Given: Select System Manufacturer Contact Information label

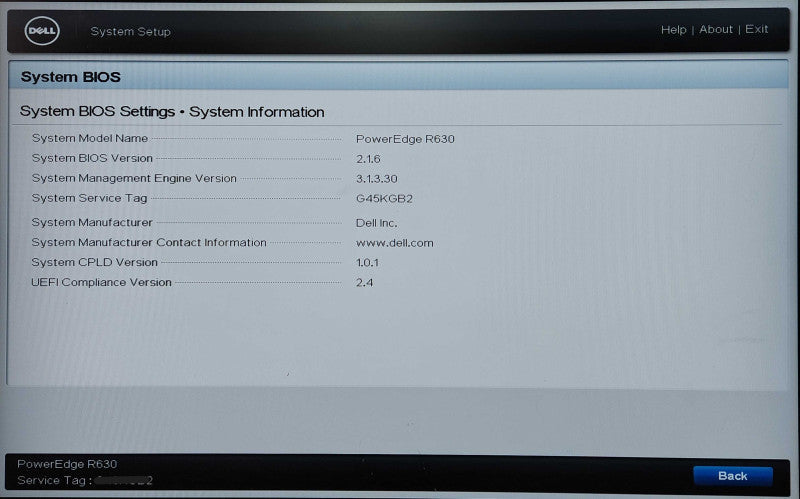Looking at the screenshot, I should pos(149,242).
